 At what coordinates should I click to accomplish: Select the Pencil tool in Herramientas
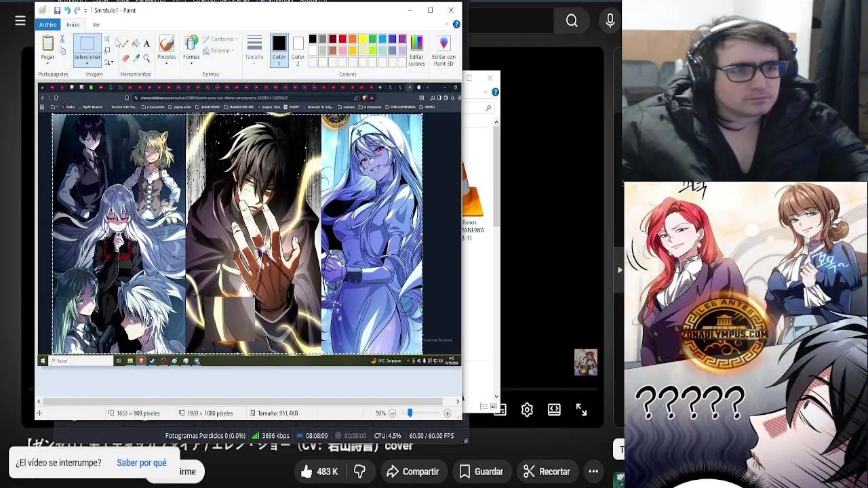[125, 43]
